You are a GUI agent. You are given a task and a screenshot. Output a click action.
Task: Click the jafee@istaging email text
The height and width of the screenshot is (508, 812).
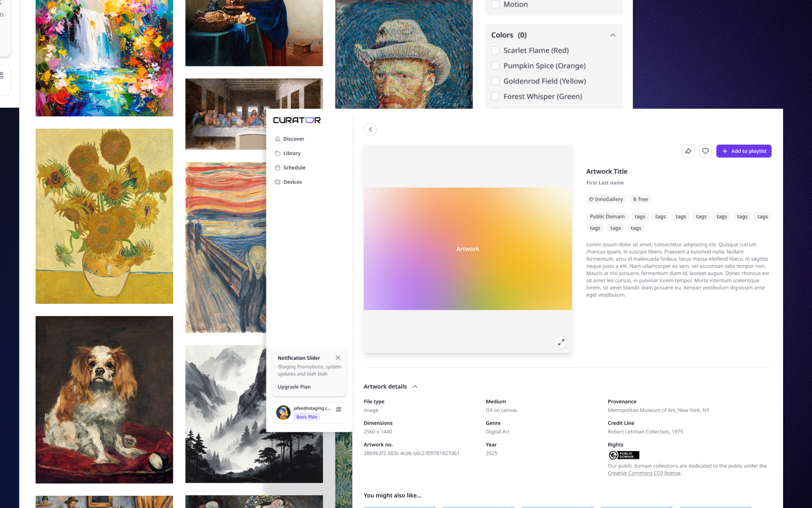312,408
